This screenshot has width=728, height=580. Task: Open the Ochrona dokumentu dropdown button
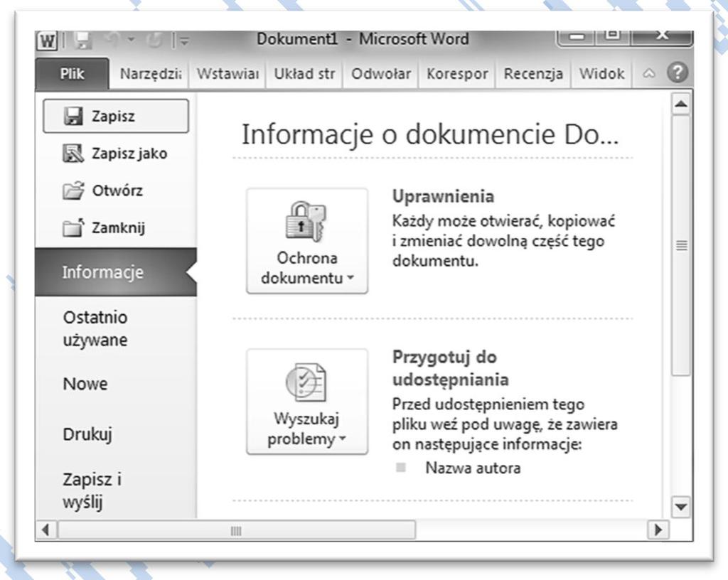(307, 241)
